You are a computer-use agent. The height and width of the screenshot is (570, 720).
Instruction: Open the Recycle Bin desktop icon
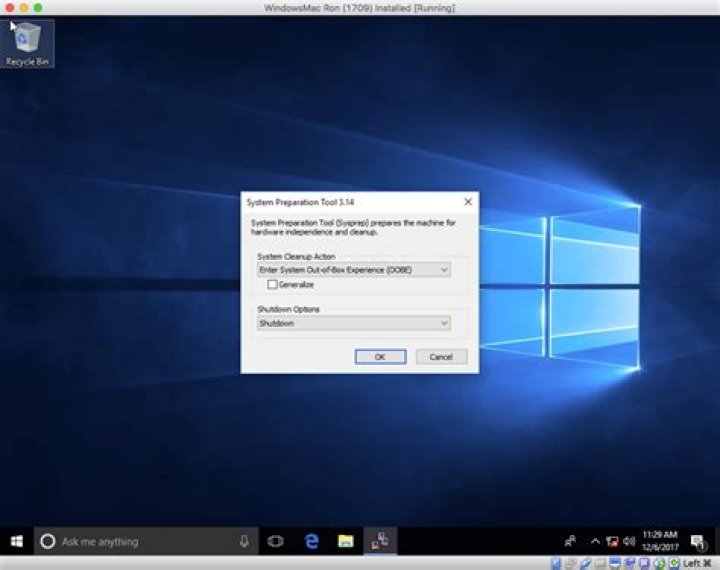click(27, 44)
